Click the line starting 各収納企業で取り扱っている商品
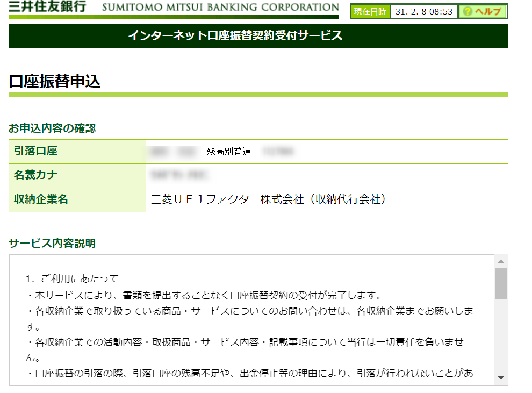This screenshot has height=393, width=532. pos(249,319)
